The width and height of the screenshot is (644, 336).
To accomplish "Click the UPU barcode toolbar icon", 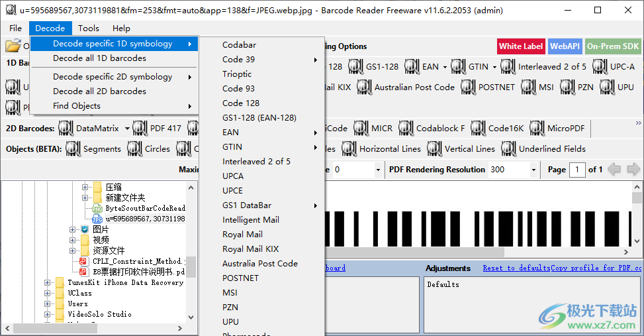I will tap(608, 87).
